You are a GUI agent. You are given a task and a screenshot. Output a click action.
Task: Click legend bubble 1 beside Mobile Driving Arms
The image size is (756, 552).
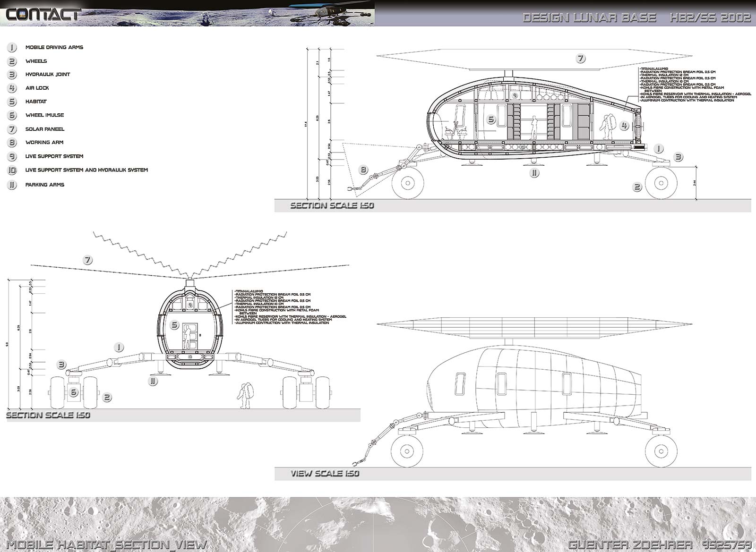point(12,48)
